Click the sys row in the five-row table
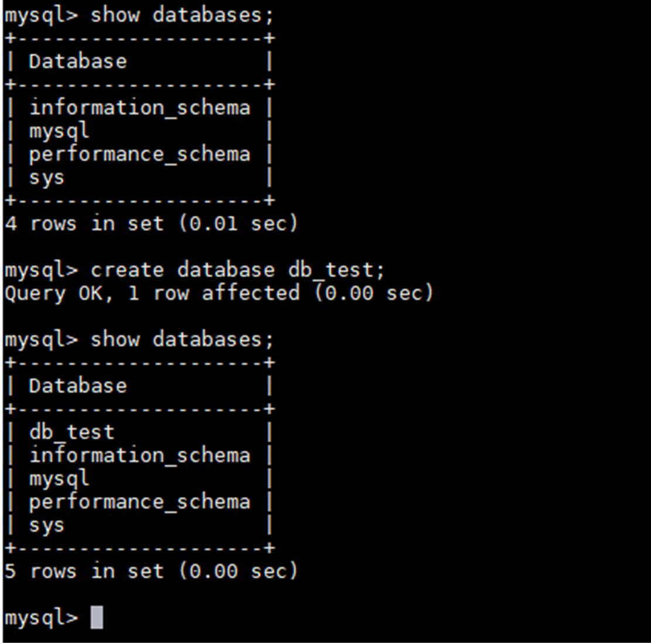 pyautogui.click(x=47, y=525)
